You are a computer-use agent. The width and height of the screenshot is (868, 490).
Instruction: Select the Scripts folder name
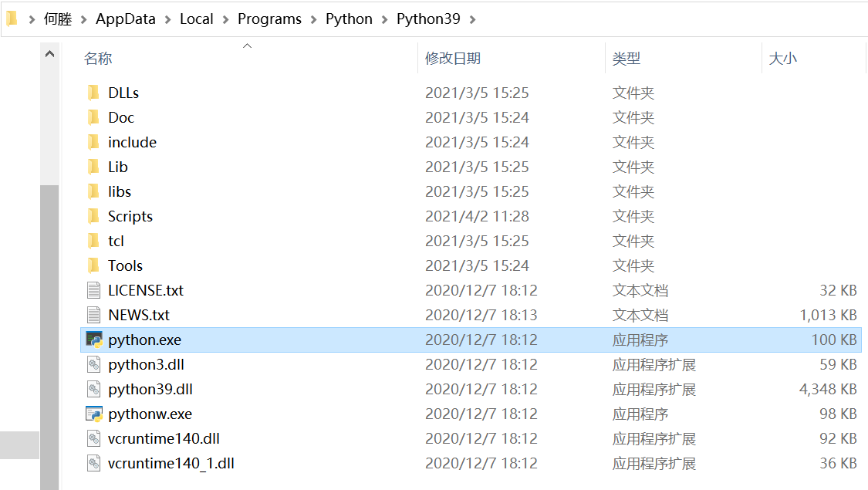point(130,217)
